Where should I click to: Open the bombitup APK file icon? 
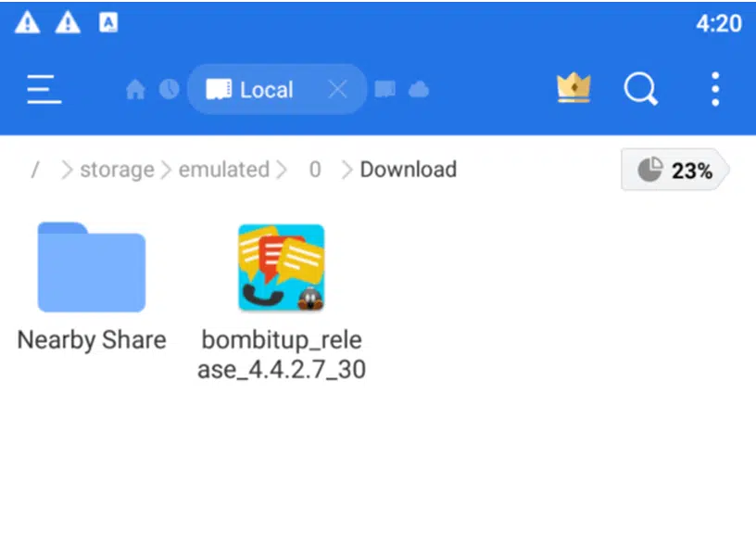point(282,267)
